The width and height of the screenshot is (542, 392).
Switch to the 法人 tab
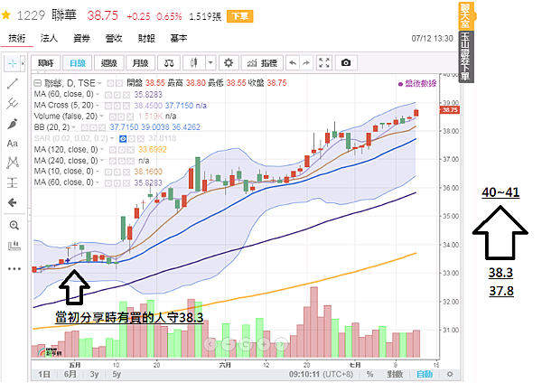(50, 39)
